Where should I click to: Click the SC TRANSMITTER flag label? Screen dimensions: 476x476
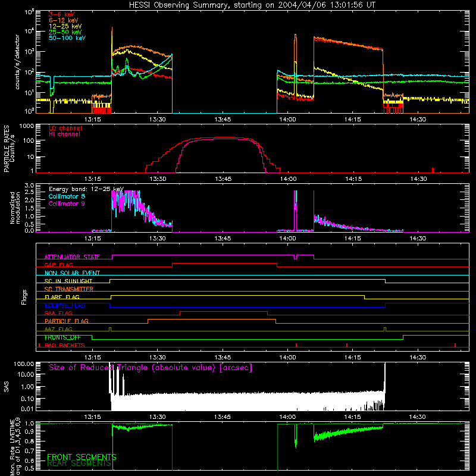pos(68,289)
